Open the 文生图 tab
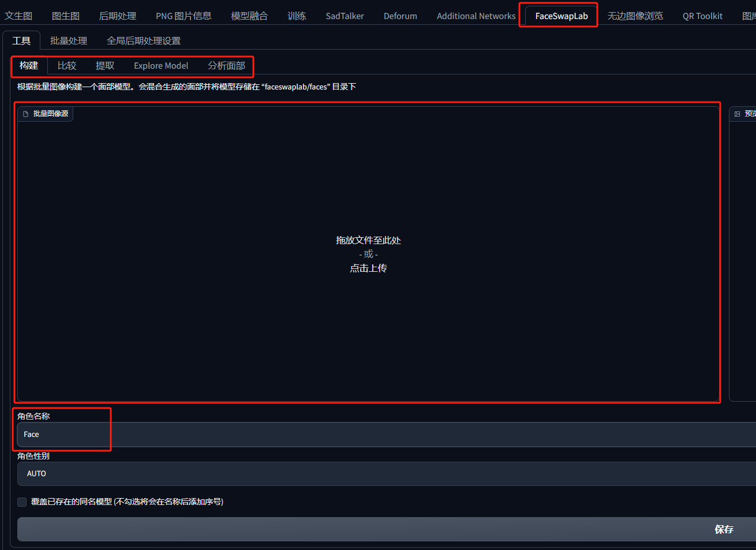The width and height of the screenshot is (756, 550). [x=18, y=16]
